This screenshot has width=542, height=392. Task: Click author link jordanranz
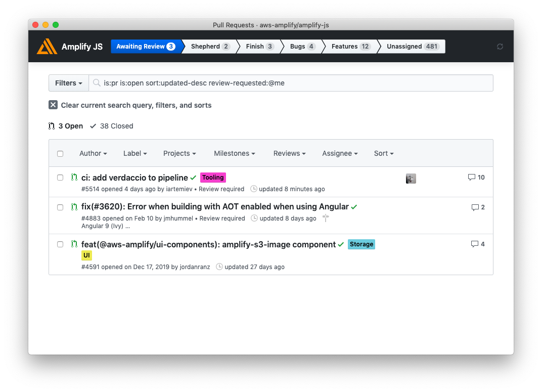click(x=195, y=267)
